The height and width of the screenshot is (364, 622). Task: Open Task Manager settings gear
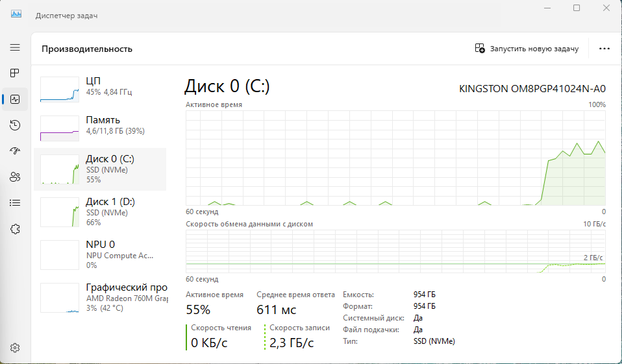click(x=15, y=348)
